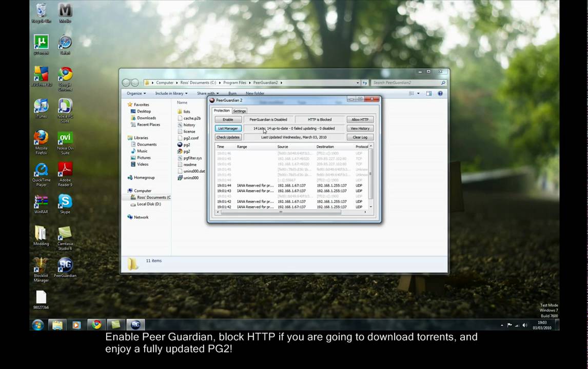
Task: Click the Clear Log button
Action: (x=360, y=137)
